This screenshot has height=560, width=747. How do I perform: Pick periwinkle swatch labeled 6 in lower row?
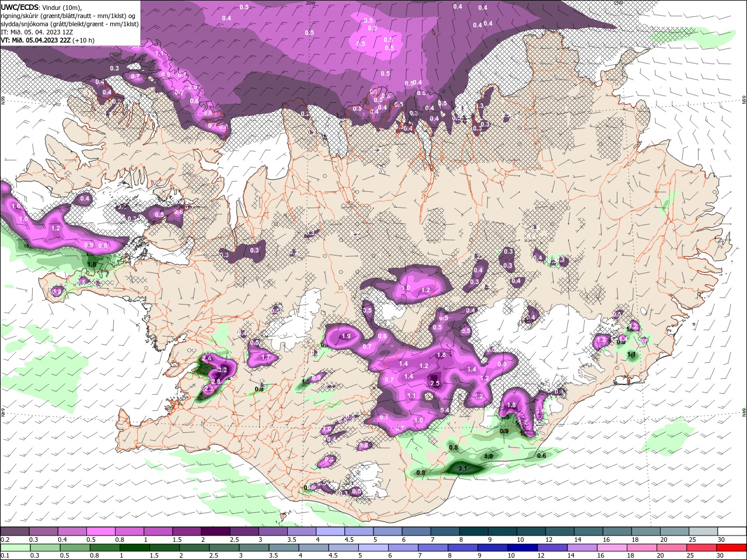pyautogui.click(x=403, y=548)
